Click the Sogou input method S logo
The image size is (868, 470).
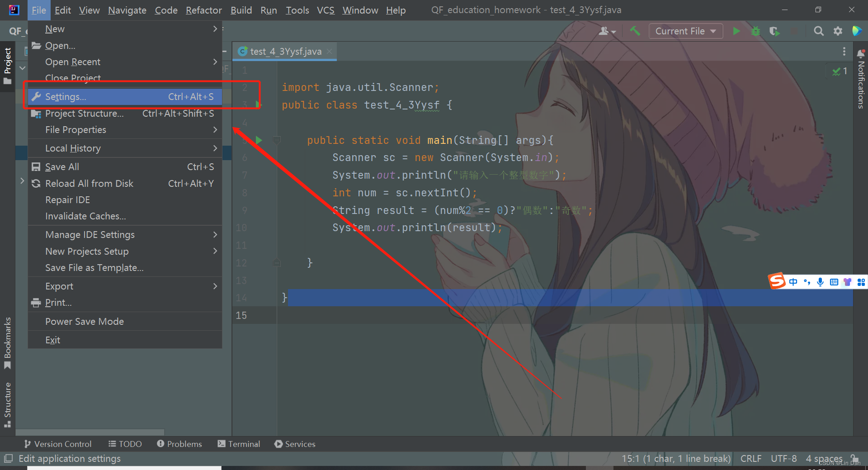[x=777, y=281]
